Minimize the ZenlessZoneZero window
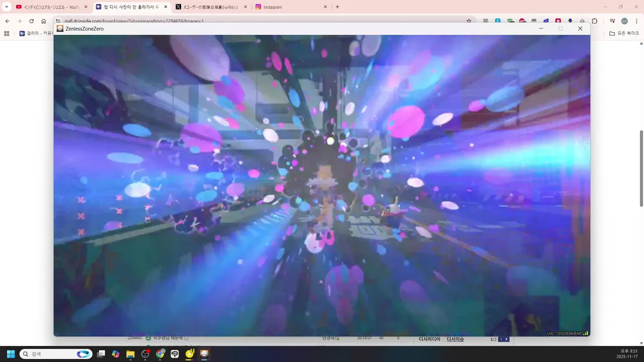Screen dimensions: 644x362 (541, 29)
